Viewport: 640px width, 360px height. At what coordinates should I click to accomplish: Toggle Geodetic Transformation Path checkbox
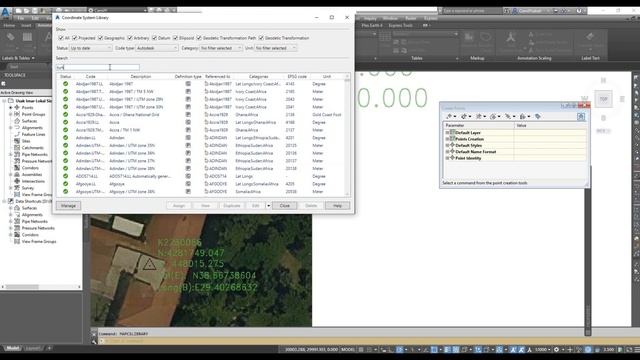199,38
